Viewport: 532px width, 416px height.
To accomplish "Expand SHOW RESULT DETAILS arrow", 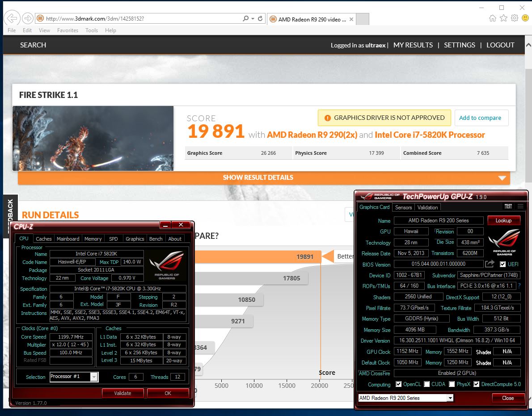I will [x=502, y=178].
